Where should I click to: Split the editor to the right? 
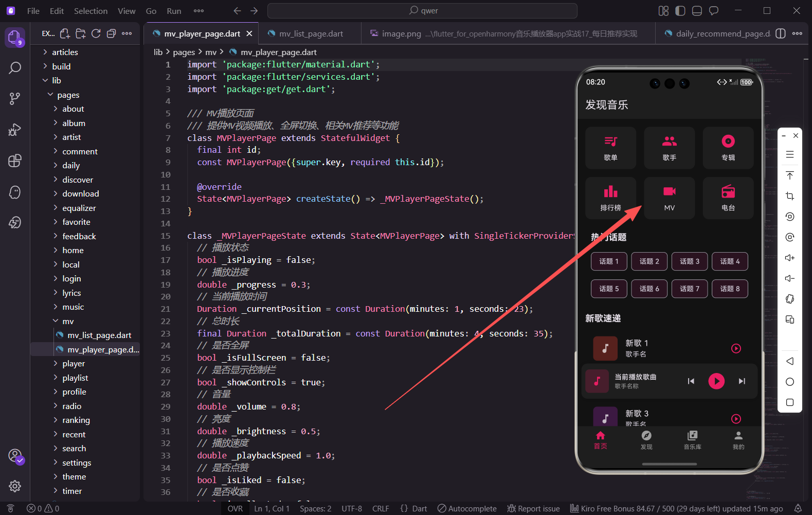click(x=781, y=33)
